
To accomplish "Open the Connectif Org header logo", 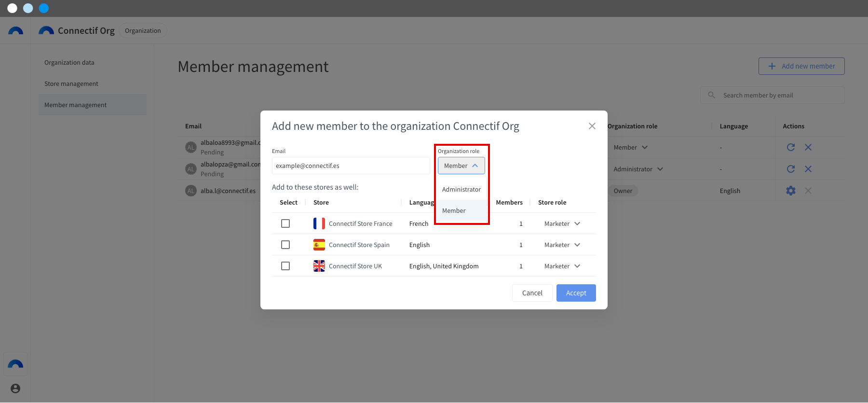I will 46,31.
